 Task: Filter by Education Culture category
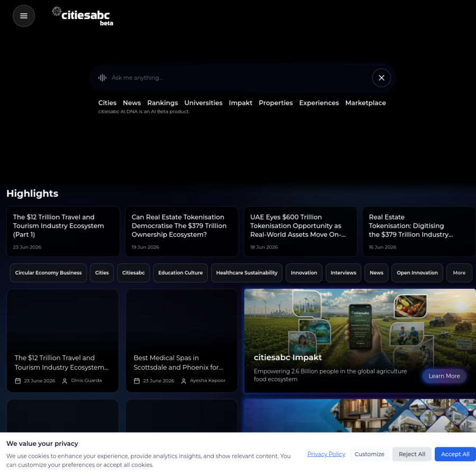(180, 273)
